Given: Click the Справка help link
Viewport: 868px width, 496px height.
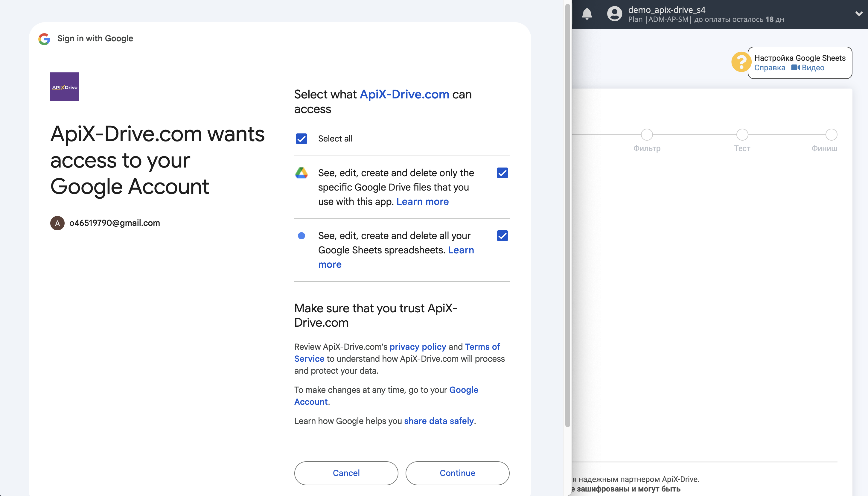Looking at the screenshot, I should point(770,68).
